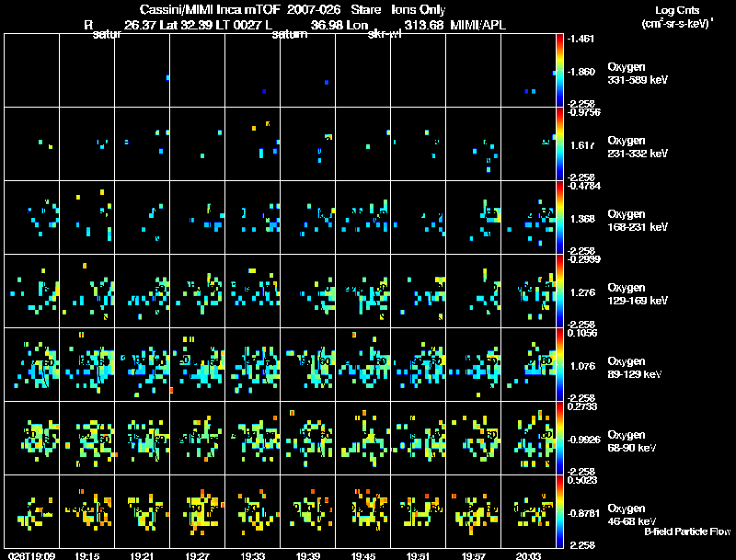Click the color bar beside Oxygen 46-68 keV
736x560 pixels.
(x=560, y=511)
